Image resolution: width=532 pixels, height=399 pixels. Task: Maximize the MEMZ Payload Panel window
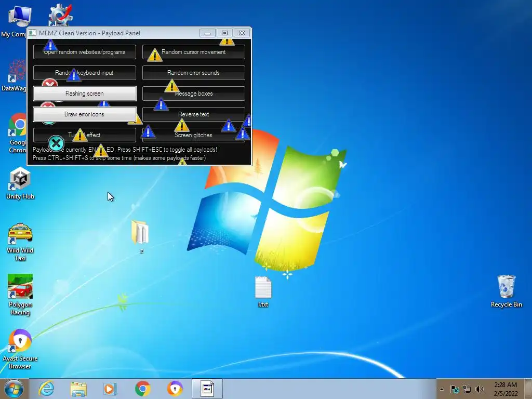point(224,33)
